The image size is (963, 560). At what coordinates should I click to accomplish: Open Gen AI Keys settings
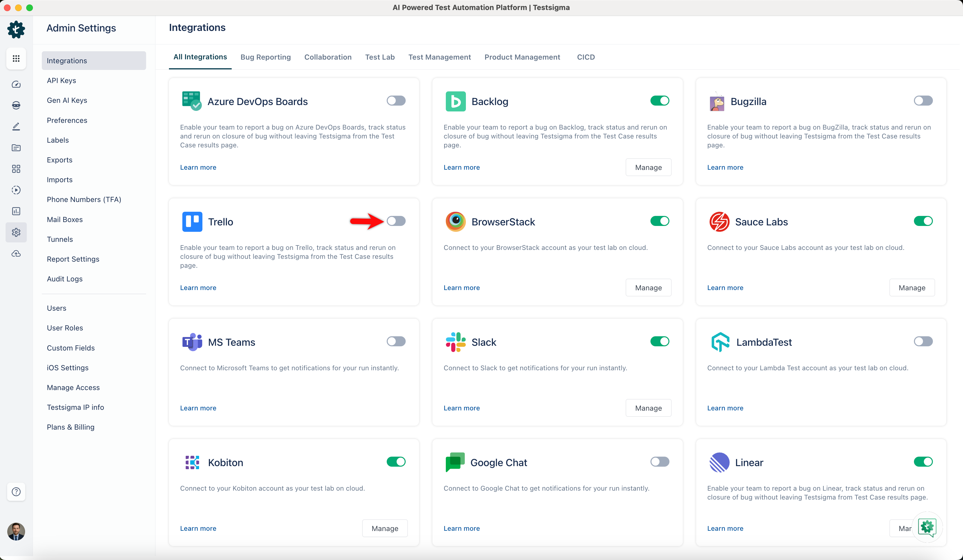coord(67,100)
